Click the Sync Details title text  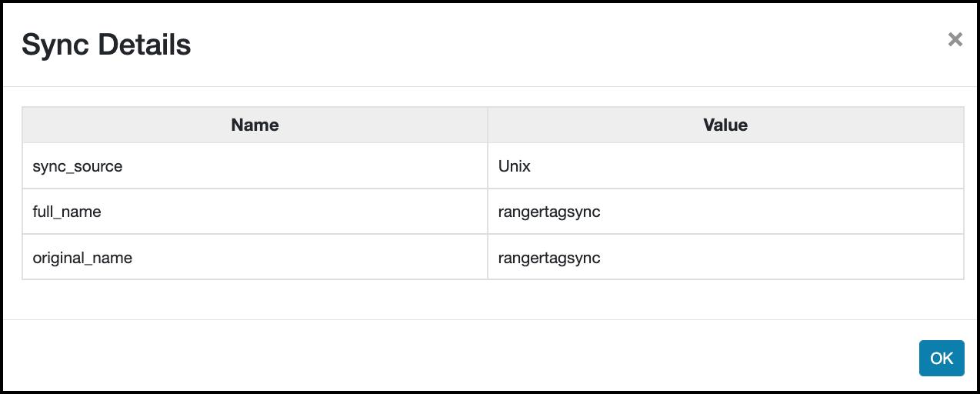coord(106,45)
